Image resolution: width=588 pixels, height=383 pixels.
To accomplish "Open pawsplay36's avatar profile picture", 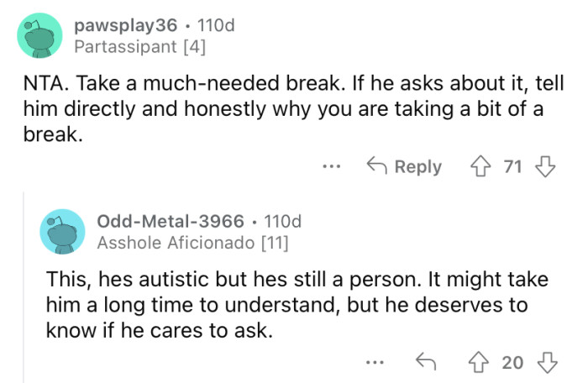I will [x=40, y=36].
